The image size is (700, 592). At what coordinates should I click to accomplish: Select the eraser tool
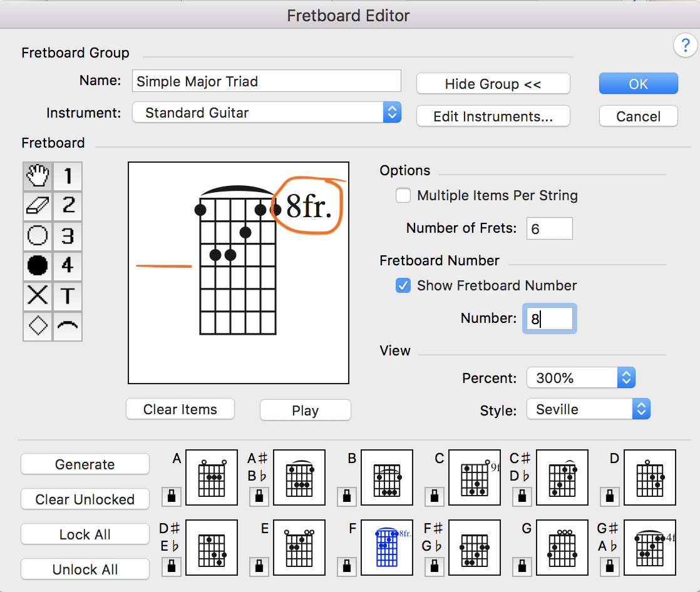click(x=38, y=206)
